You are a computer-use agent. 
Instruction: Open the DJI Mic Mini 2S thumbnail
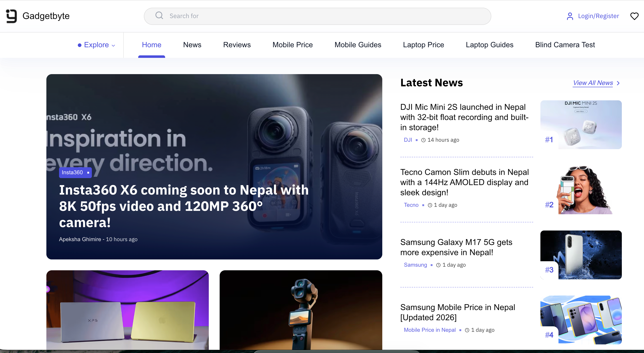pyautogui.click(x=581, y=125)
